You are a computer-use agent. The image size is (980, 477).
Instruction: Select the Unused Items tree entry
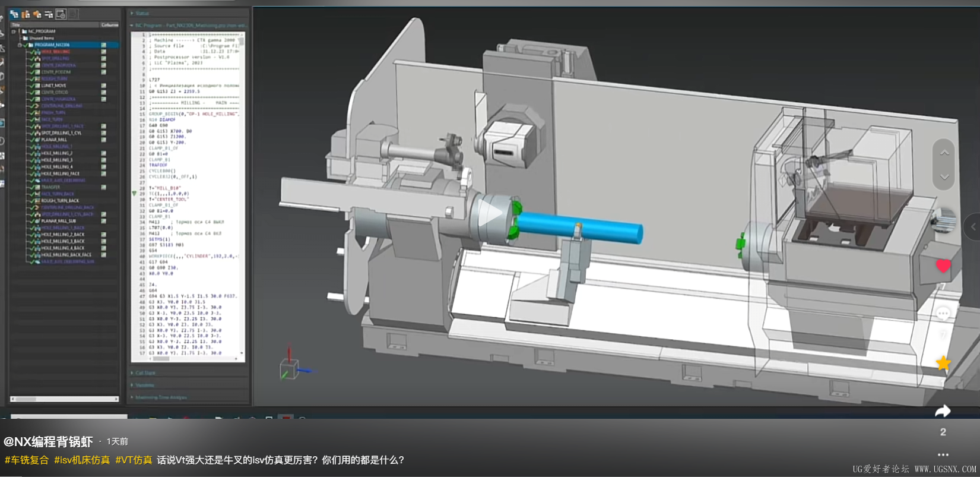click(41, 38)
